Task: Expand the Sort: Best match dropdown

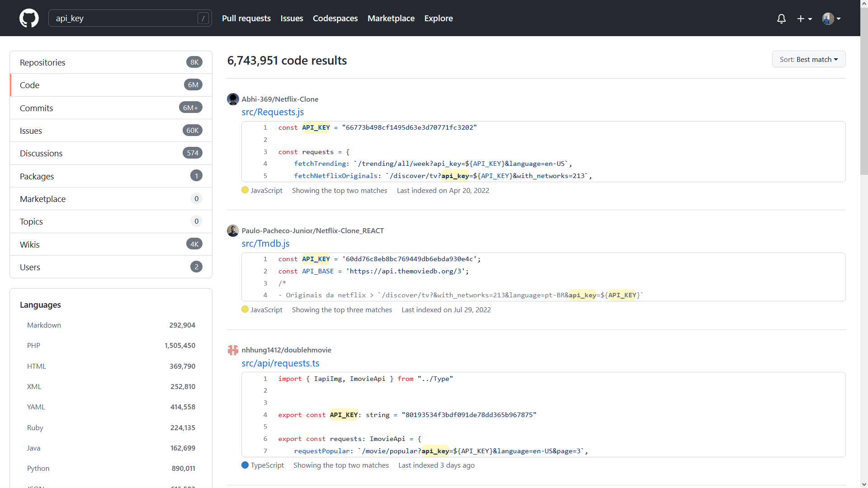Action: tap(808, 59)
